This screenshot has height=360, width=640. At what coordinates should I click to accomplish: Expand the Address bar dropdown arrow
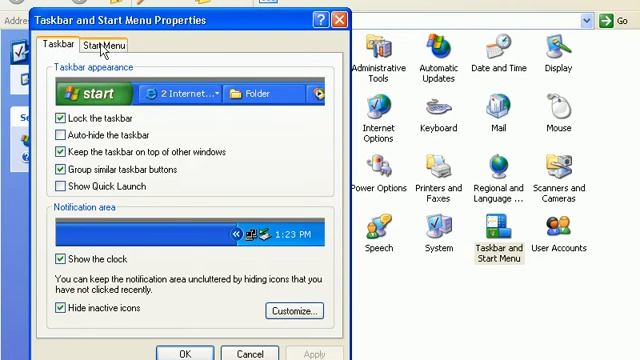587,20
